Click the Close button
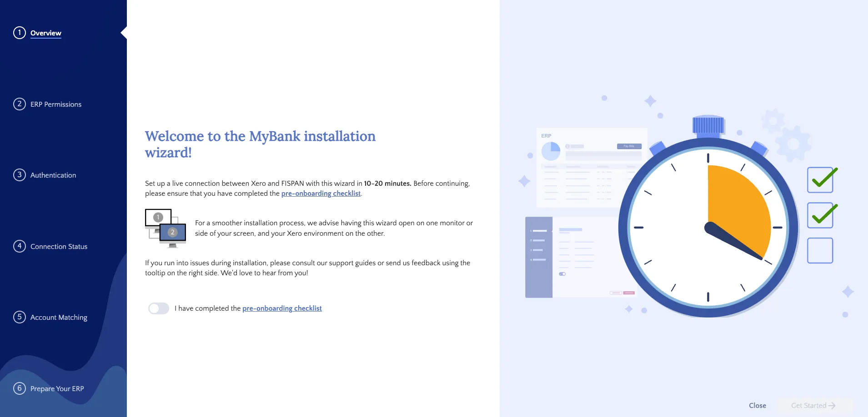 [x=758, y=406]
